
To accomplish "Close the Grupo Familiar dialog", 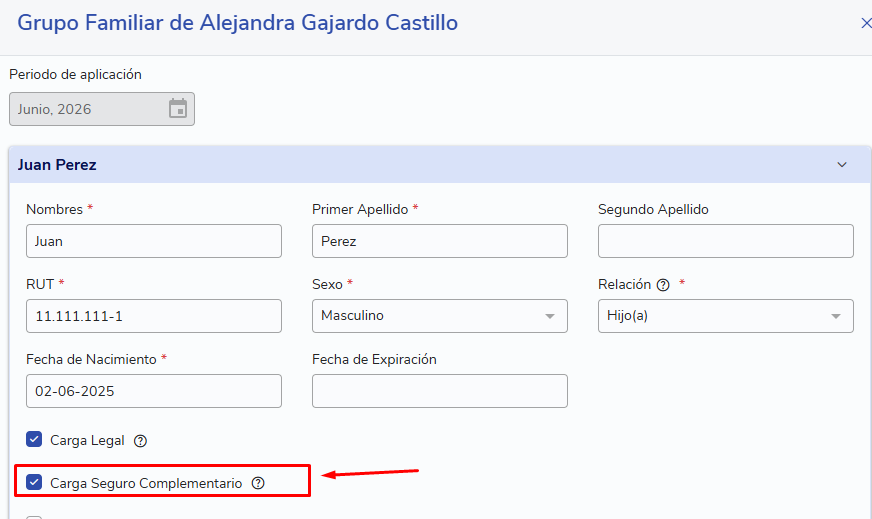I will (x=865, y=23).
